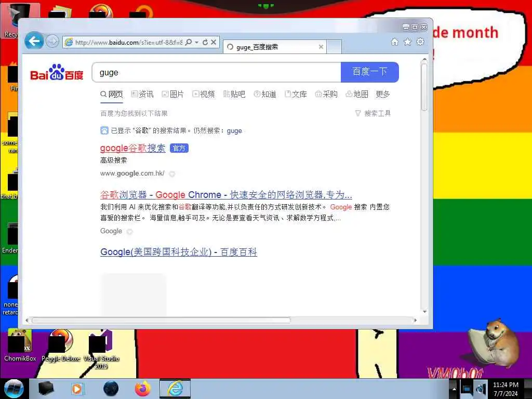Viewport: 532px width, 399px height.
Task: Select the guge_百度搜索 tab
Action: 275,47
